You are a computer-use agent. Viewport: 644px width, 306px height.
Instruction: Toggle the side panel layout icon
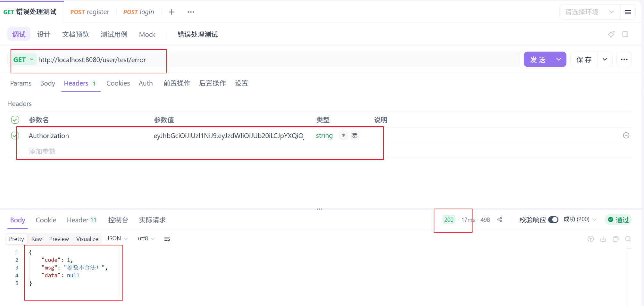pyautogui.click(x=625, y=34)
